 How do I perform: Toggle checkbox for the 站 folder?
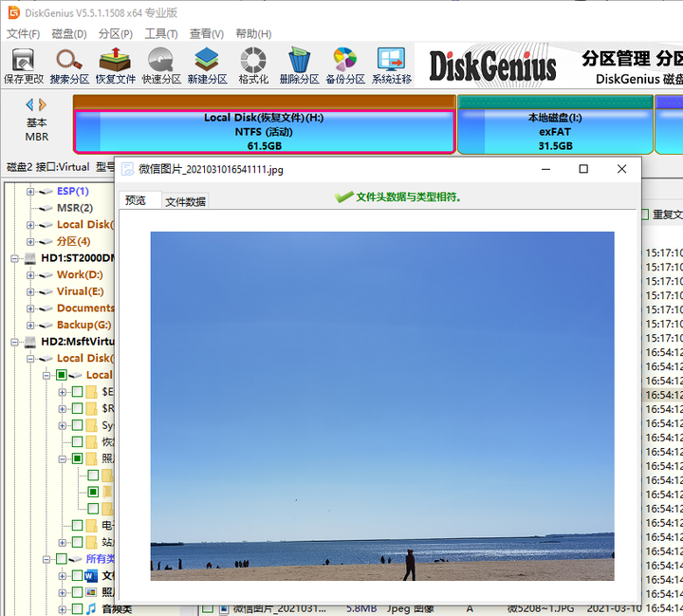click(x=77, y=542)
